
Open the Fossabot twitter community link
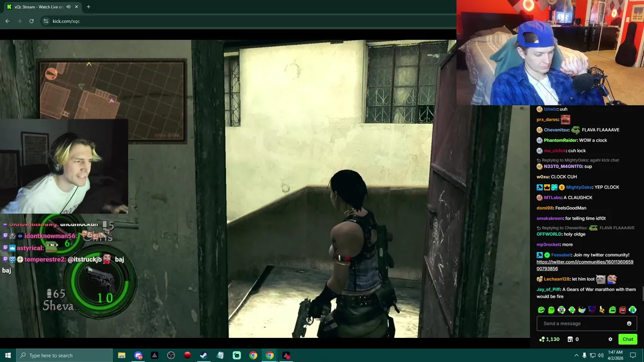pyautogui.click(x=585, y=265)
